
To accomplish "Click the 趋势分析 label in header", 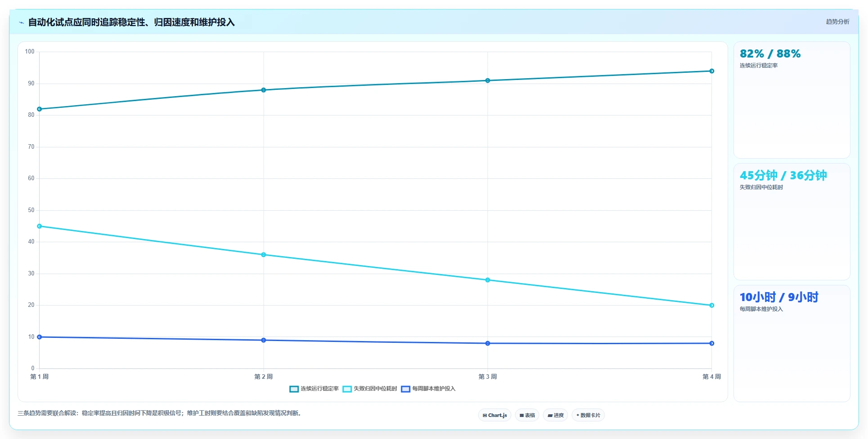I will coord(837,22).
